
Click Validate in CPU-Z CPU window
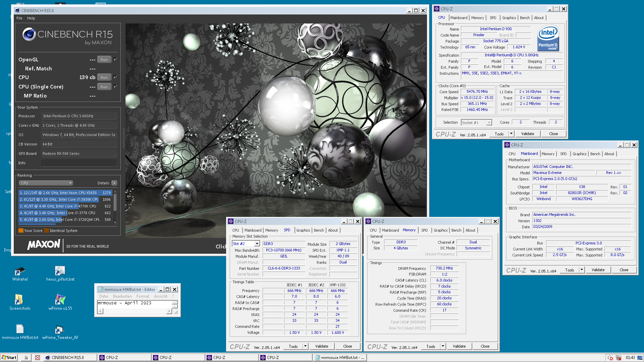528,134
